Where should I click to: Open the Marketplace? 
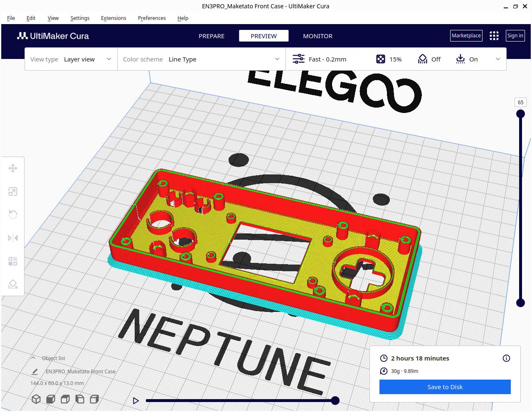466,36
